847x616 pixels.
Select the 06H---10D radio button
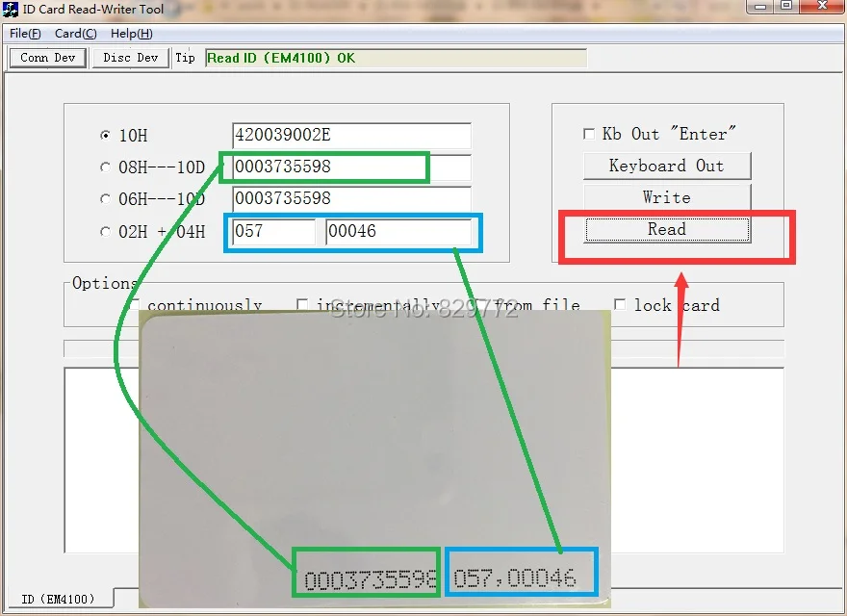[105, 199]
